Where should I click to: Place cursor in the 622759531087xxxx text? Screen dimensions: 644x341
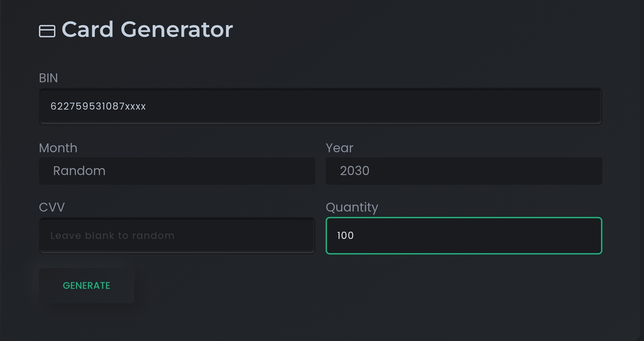pyautogui.click(x=98, y=106)
